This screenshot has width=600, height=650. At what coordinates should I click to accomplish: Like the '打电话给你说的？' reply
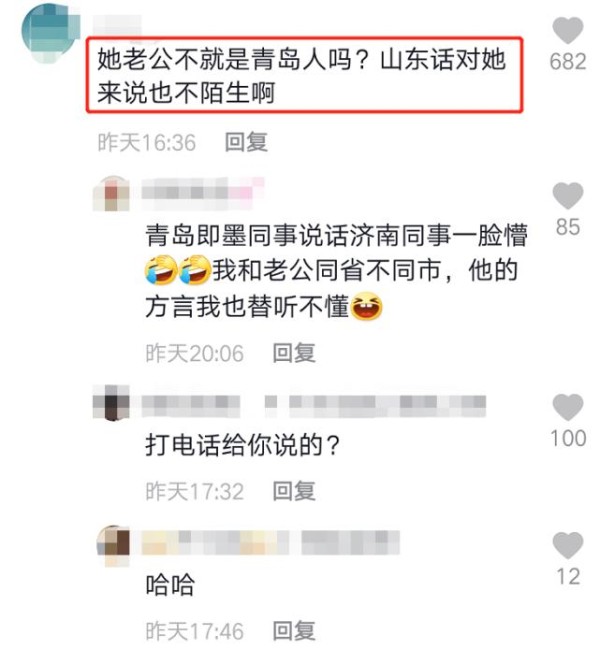tap(568, 407)
